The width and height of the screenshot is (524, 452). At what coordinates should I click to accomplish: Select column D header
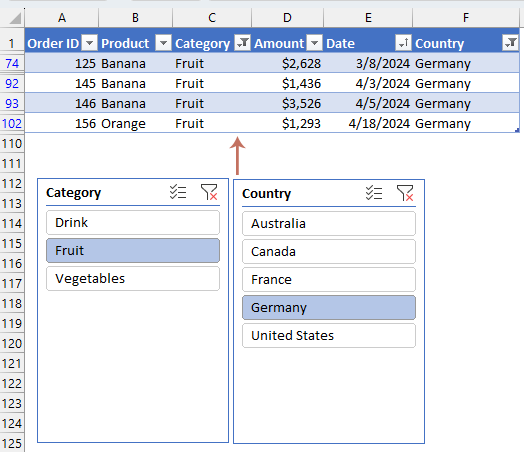pyautogui.click(x=287, y=17)
